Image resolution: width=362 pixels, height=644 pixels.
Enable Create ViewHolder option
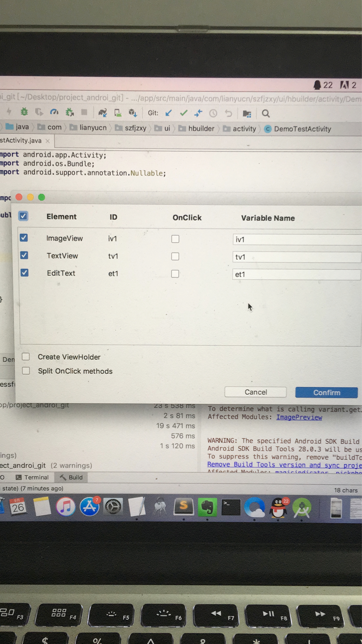(26, 357)
